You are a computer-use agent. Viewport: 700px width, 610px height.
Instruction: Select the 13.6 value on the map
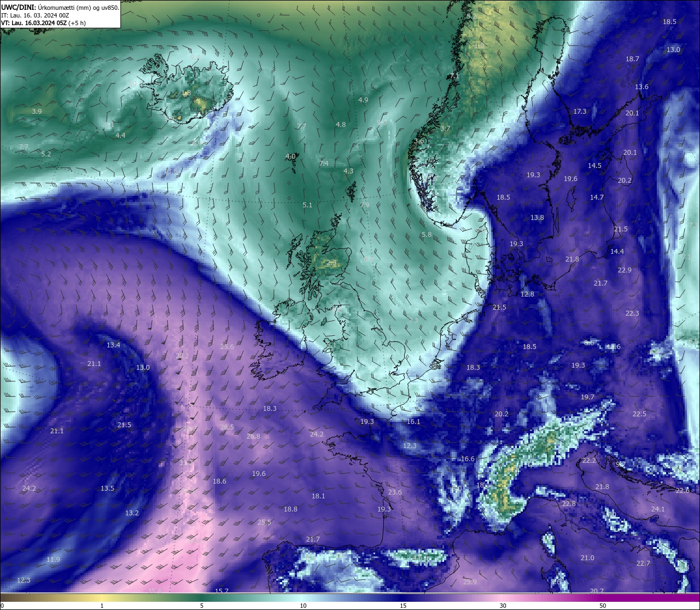click(x=641, y=87)
